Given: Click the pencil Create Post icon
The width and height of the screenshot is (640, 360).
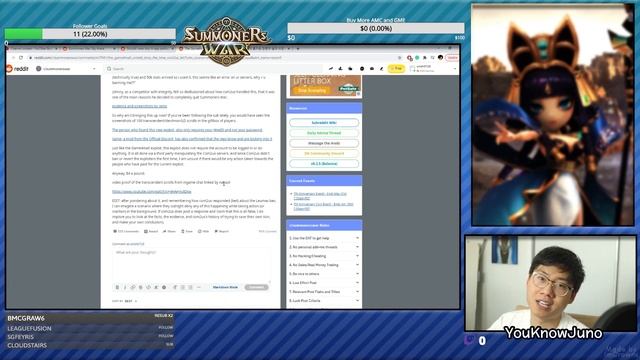Looking at the screenshot, I should click(382, 69).
